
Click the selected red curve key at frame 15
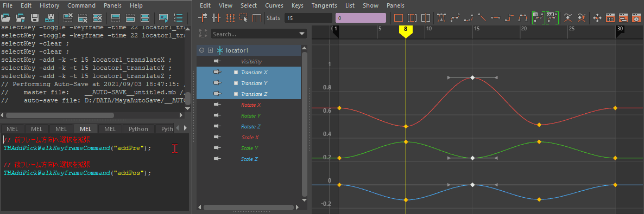click(x=472, y=77)
